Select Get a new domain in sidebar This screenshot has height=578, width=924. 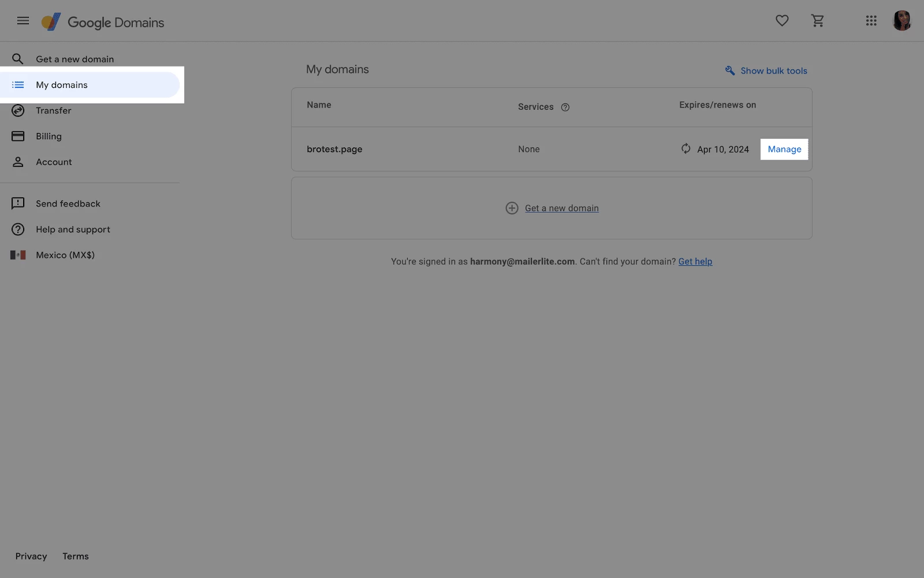click(74, 59)
